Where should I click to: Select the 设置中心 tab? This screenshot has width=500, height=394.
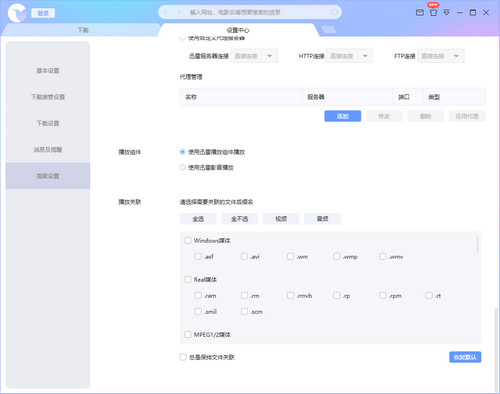pos(238,30)
